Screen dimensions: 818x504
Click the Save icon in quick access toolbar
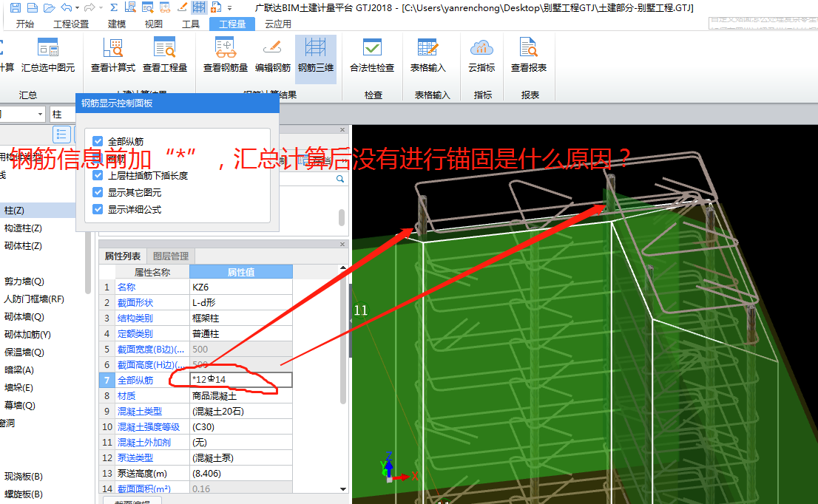tap(16, 8)
